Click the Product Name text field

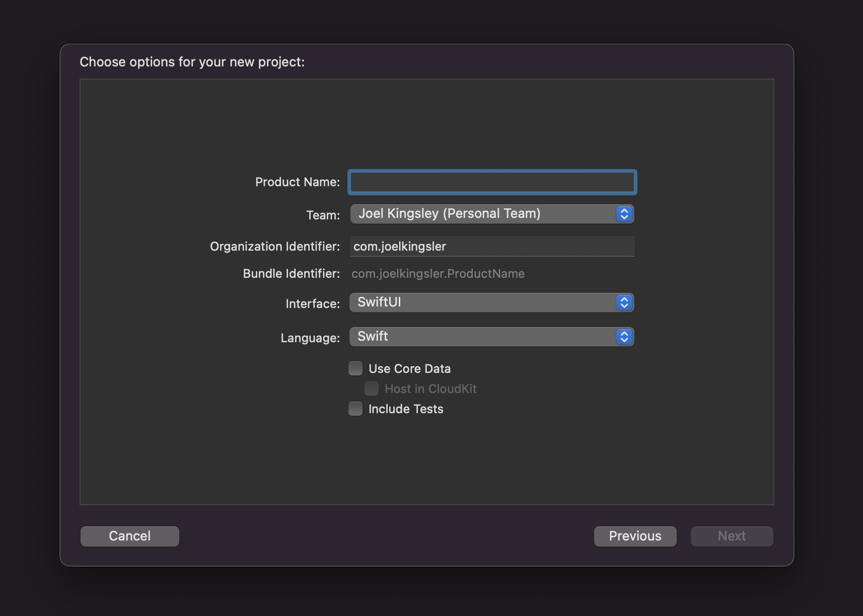(492, 182)
